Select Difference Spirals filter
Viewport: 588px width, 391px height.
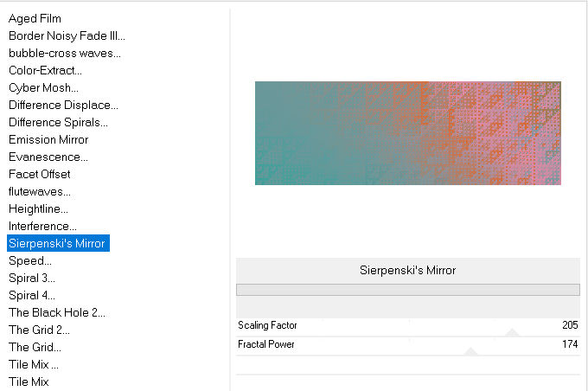point(58,122)
